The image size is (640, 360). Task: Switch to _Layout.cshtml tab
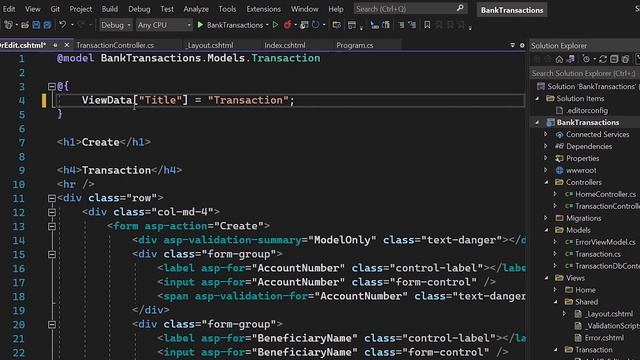point(210,45)
